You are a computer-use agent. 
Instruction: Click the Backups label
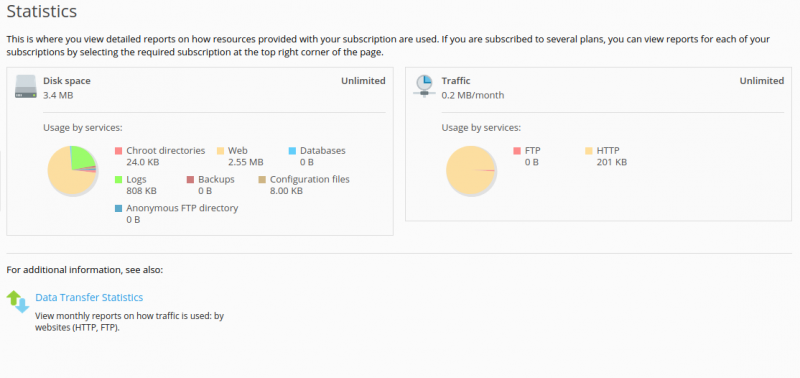click(216, 180)
